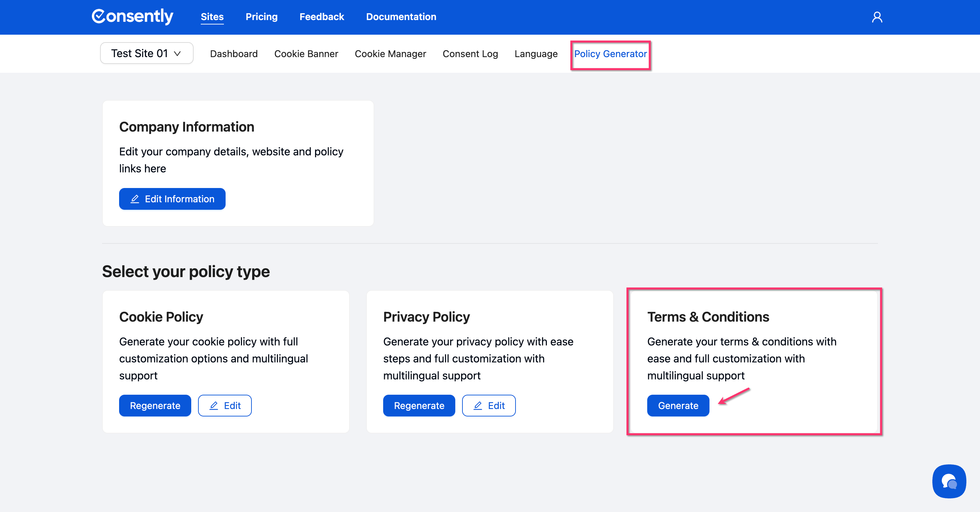Switch to the Cookie Banner tab
Viewport: 980px width, 512px height.
pos(306,54)
